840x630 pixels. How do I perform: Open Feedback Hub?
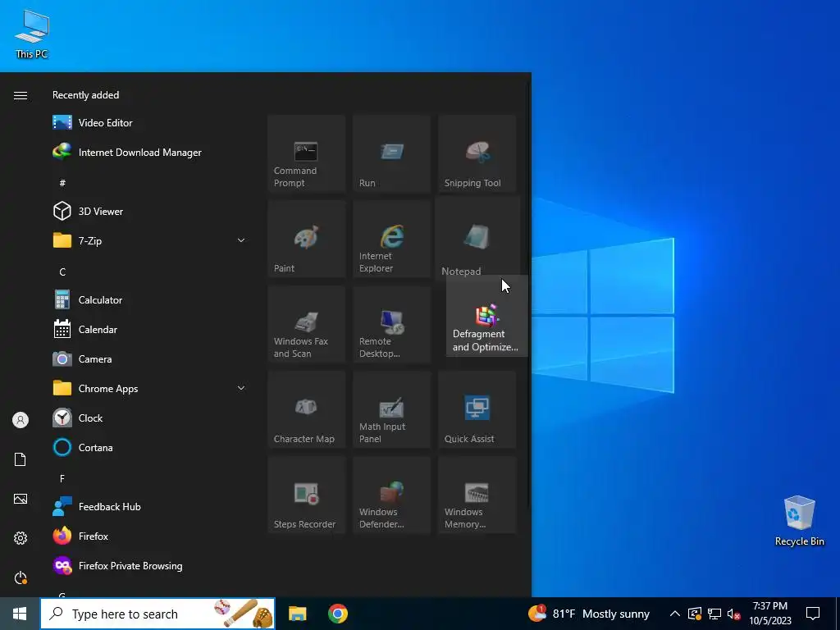150,506
